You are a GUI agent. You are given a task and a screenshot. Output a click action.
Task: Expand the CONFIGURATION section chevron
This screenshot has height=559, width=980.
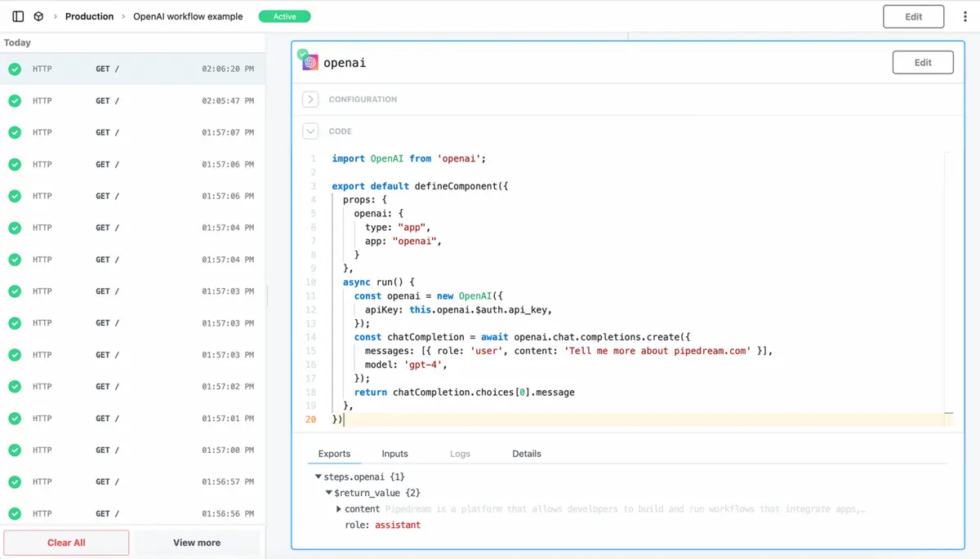310,100
